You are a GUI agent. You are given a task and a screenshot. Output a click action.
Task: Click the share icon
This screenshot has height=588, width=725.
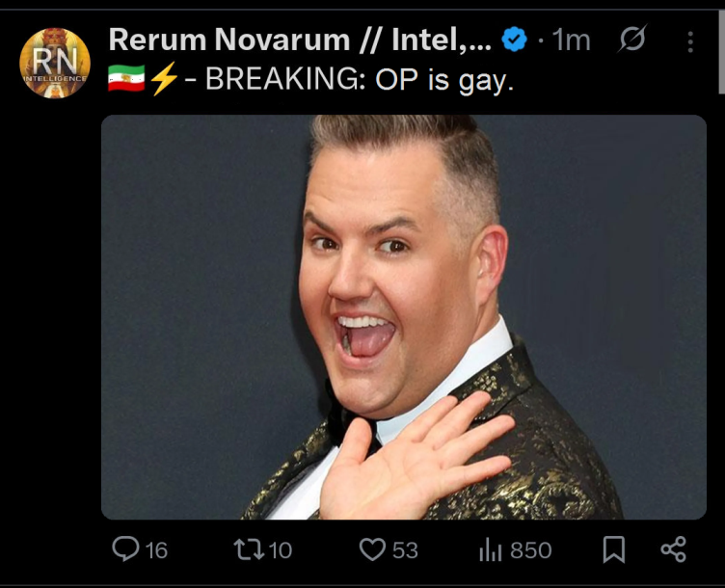[673, 549]
